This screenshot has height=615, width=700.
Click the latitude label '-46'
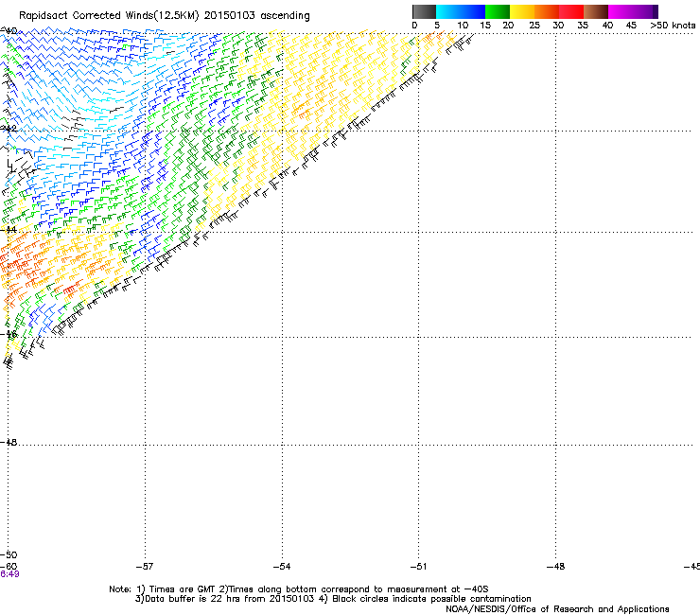[9, 334]
